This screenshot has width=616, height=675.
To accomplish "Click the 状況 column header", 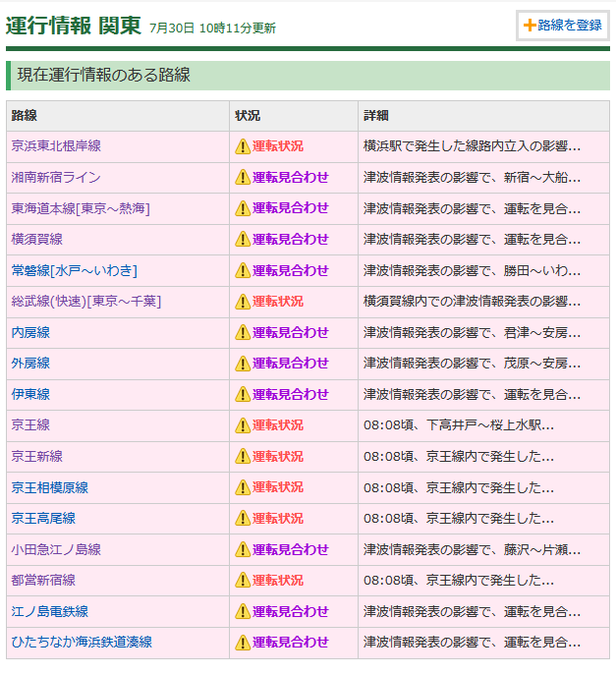I will pos(248,115).
